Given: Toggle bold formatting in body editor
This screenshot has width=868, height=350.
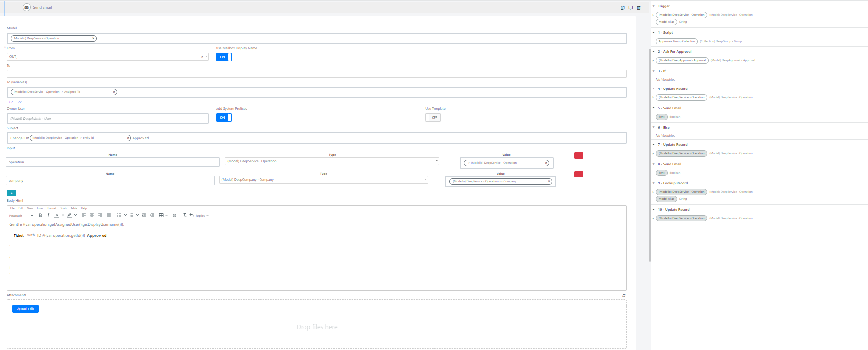Looking at the screenshot, I should click(x=40, y=215).
